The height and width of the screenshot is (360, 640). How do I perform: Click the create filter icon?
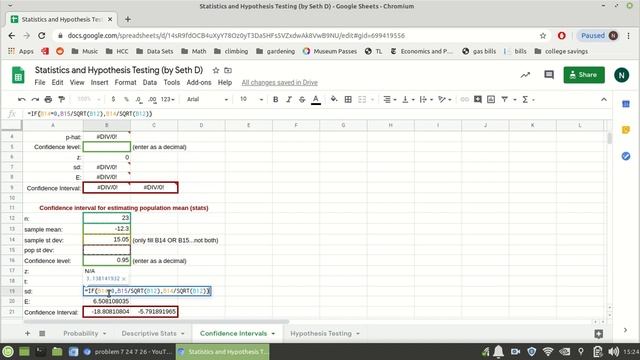tap(504, 99)
